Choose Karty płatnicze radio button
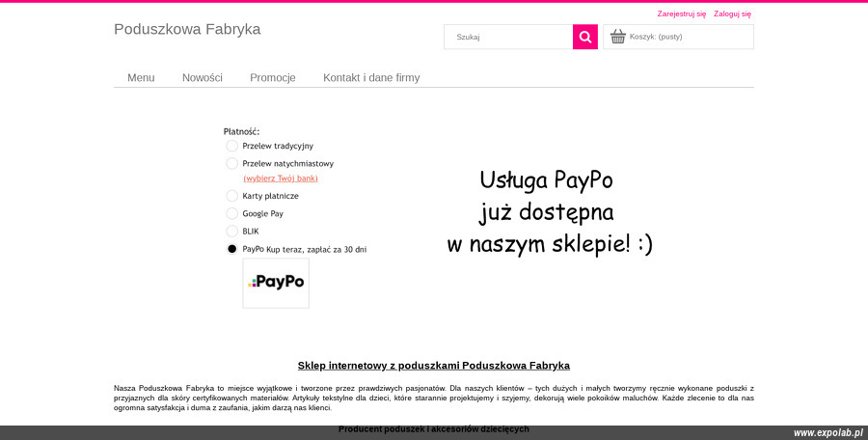Viewport: 868px width, 440px height. [231, 196]
